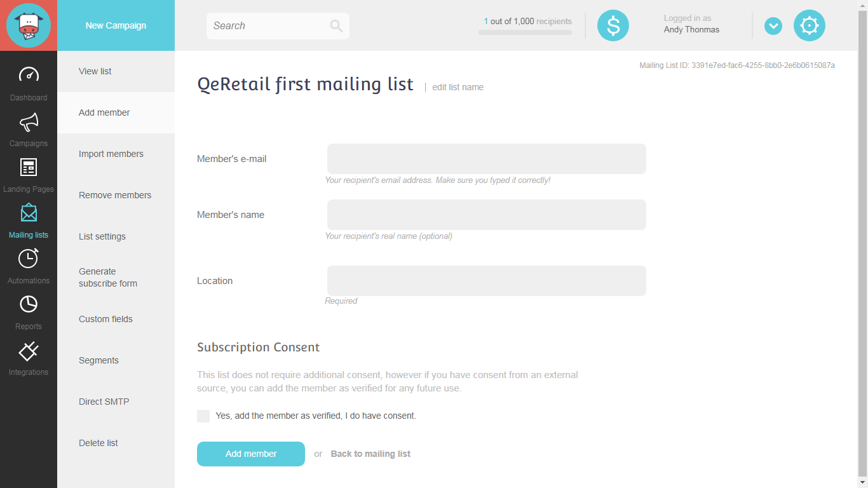Go to Landing Pages icon

[x=29, y=167]
